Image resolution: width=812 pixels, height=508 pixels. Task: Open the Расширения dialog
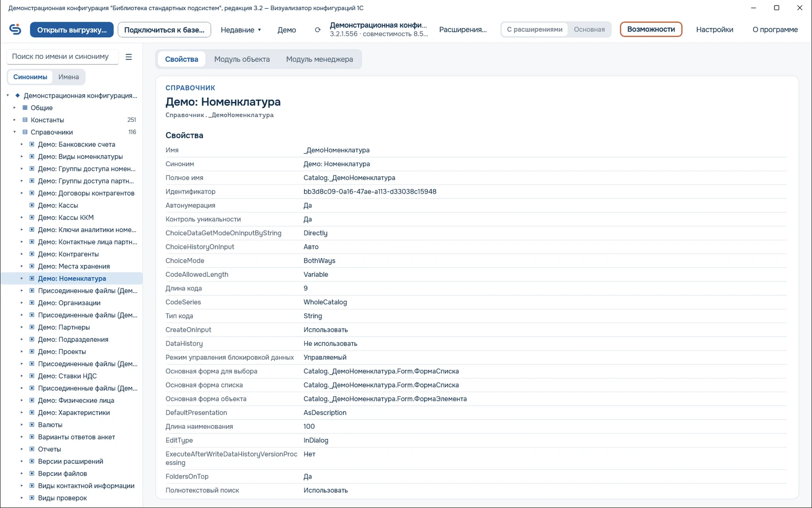click(463, 29)
